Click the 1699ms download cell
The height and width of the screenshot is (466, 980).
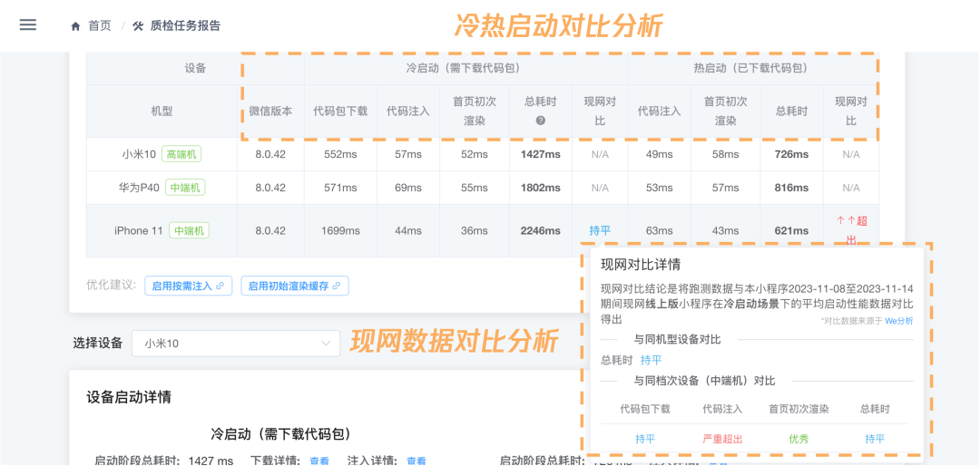tap(340, 230)
